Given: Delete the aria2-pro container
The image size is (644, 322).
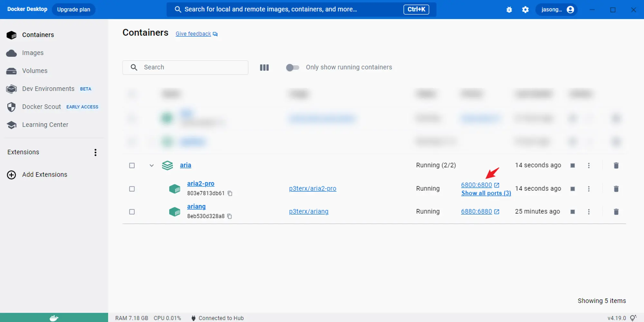Looking at the screenshot, I should coord(616,189).
